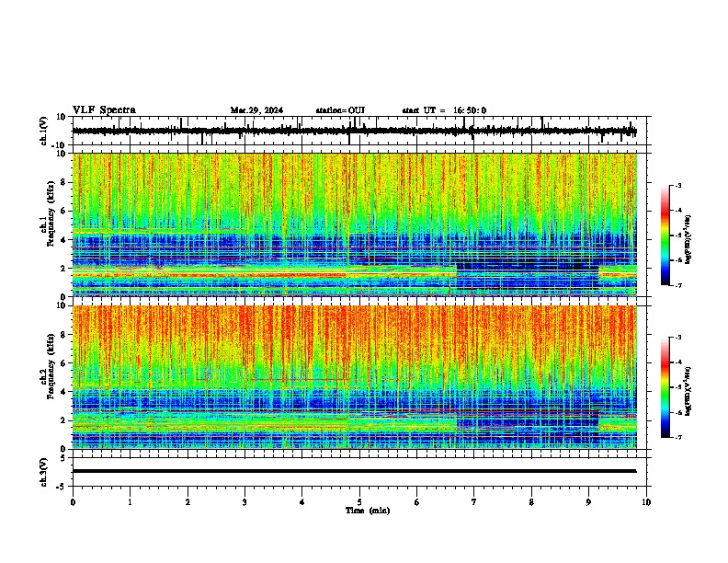Click the "VLF Spectra" title text
Viewport: 728px width, 563px height.
pos(104,110)
